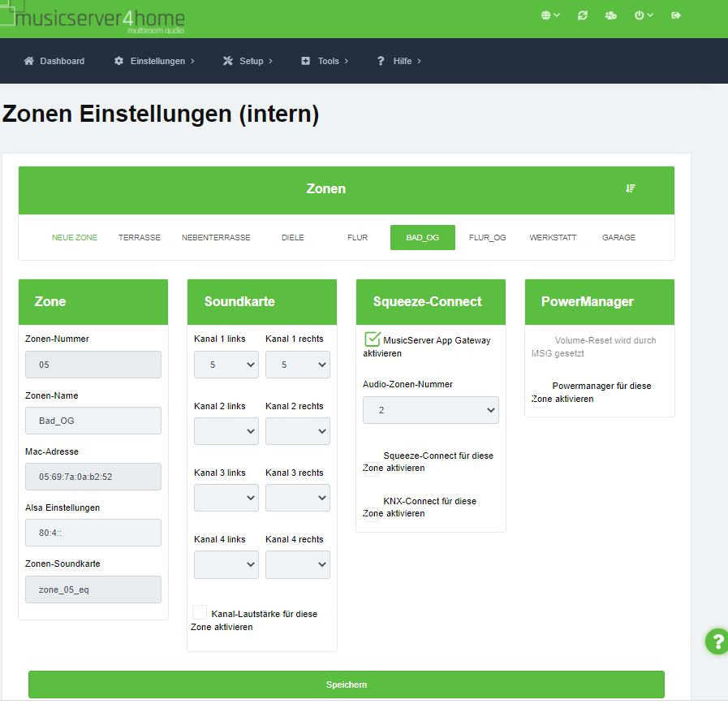Switch to the FLUR_OG zone tab
Viewport: 728px width, 704px height.
click(488, 237)
